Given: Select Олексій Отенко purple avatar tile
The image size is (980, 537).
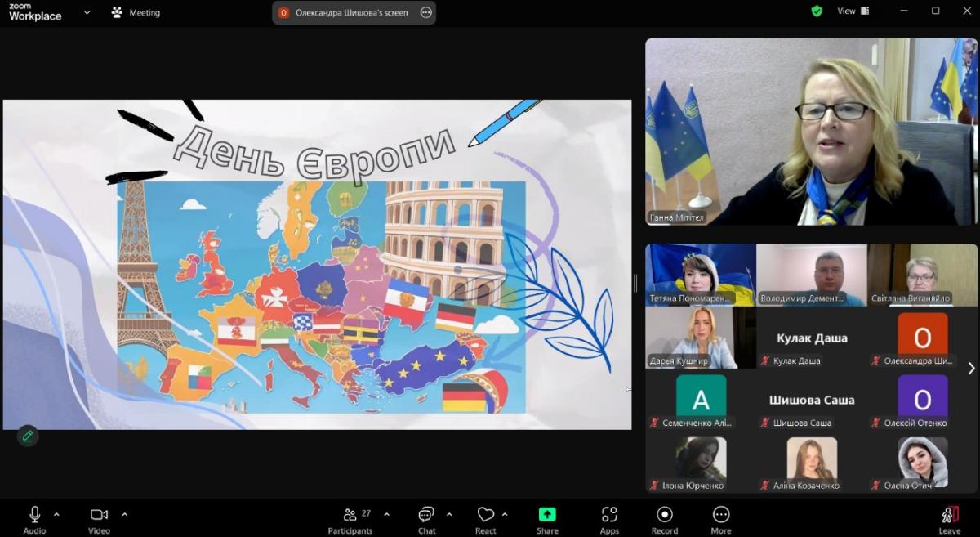Looking at the screenshot, I should (x=922, y=400).
